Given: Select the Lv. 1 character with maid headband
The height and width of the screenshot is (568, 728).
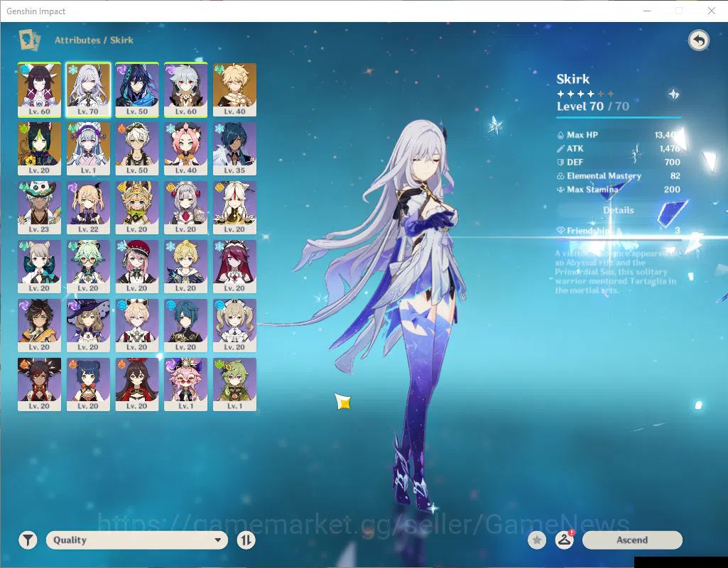Looking at the screenshot, I should point(88,148).
